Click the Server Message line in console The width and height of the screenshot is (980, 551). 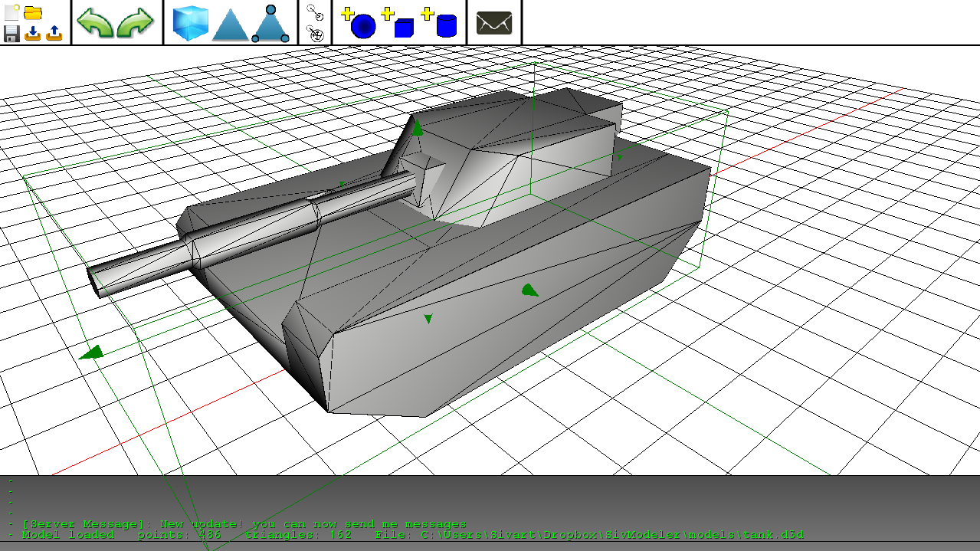(244, 523)
